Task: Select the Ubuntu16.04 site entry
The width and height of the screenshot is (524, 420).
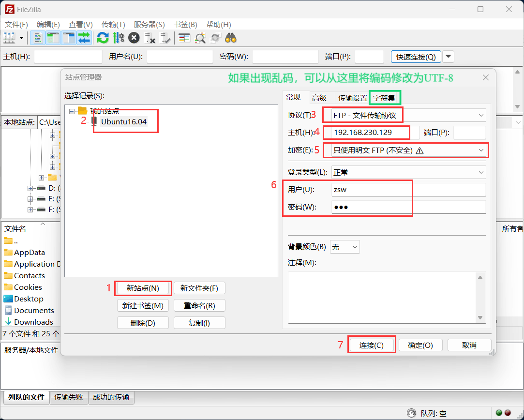Action: click(x=124, y=121)
